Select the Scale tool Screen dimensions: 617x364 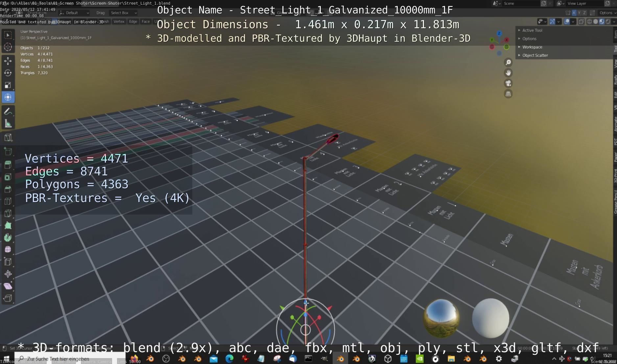[8, 85]
